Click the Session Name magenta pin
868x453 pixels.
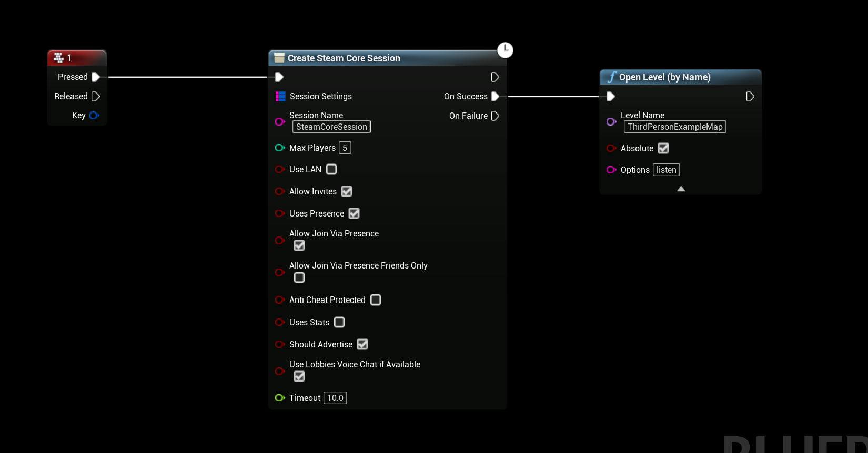click(280, 122)
